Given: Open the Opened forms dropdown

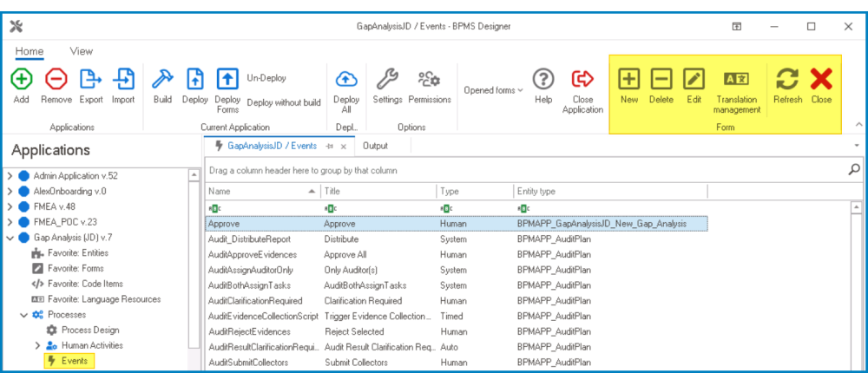Looking at the screenshot, I should [493, 90].
